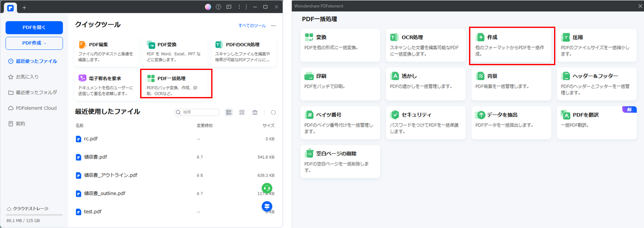The width and height of the screenshot is (644, 228).
Task: Click the PDFelement home logo tab
Action: (x=10, y=8)
